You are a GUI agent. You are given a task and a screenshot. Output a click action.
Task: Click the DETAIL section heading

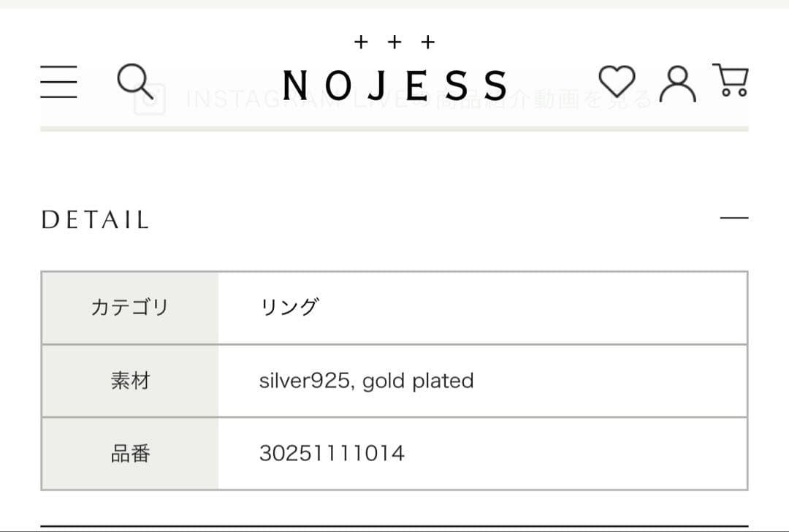coord(95,218)
